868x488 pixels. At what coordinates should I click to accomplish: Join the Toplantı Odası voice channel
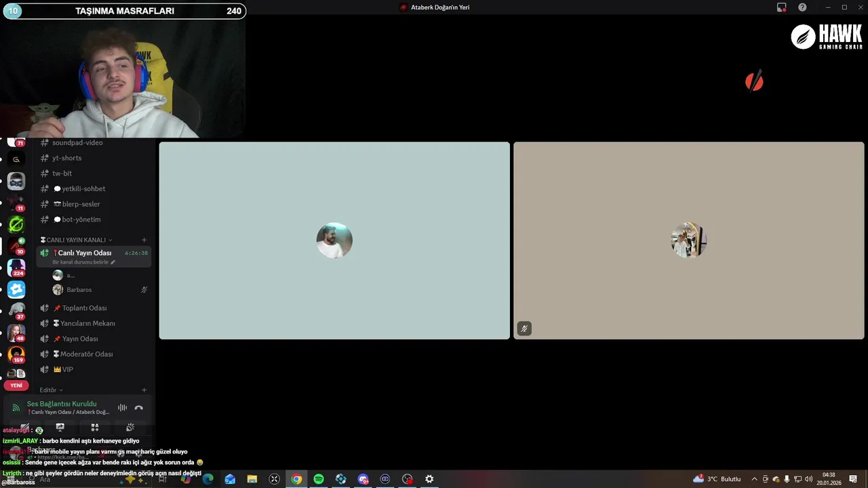94,308
